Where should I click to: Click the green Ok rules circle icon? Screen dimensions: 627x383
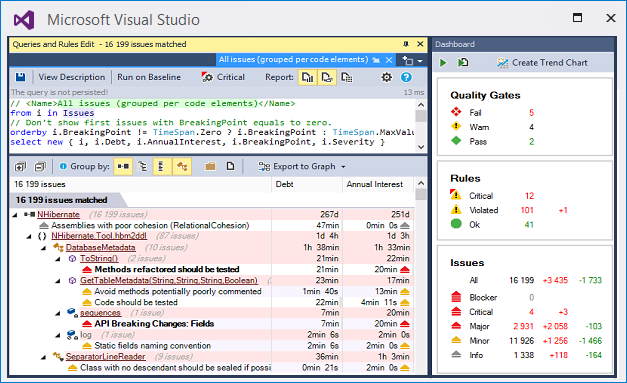456,224
